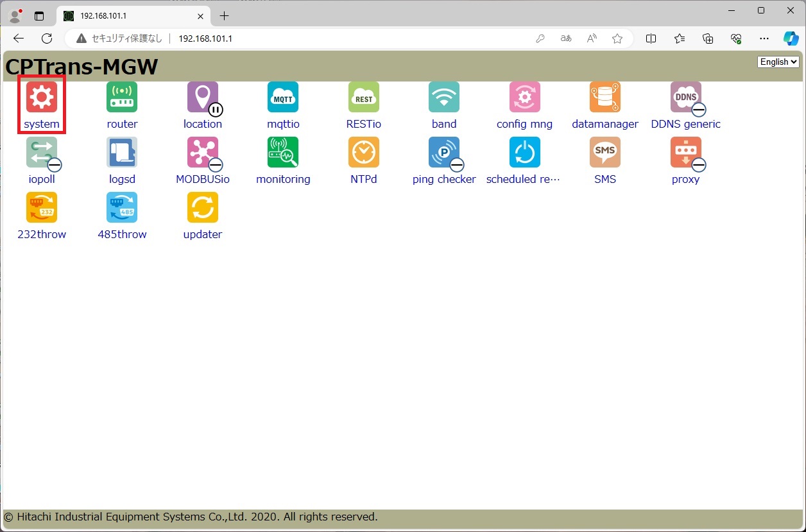Open the 232throw serial icon
Image resolution: width=806 pixels, height=532 pixels.
tap(42, 207)
